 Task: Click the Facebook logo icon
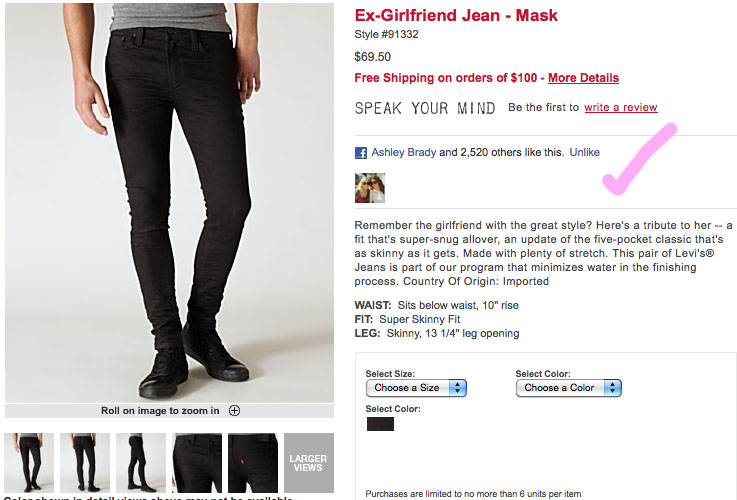(361, 153)
